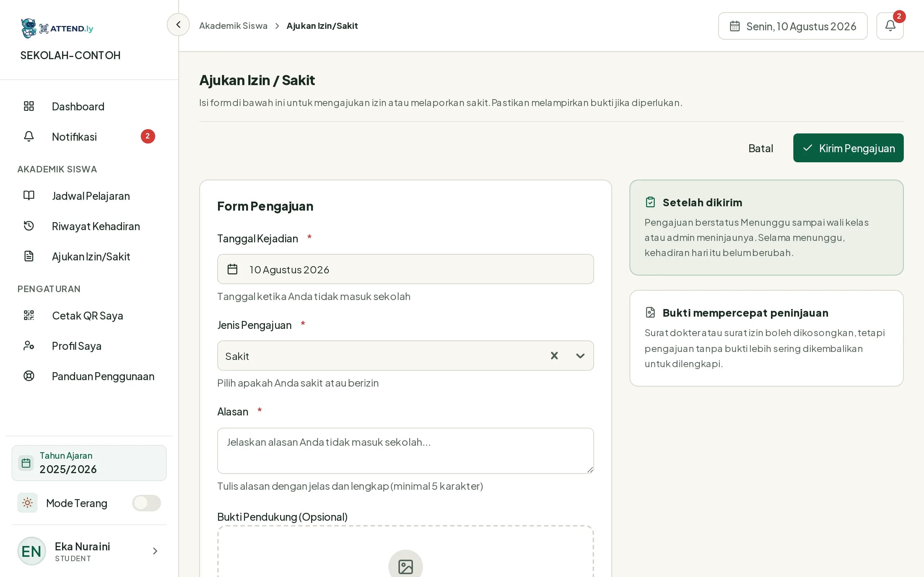The image size is (924, 577).
Task: Click the Cetak QR Saya QR icon
Action: pyautogui.click(x=29, y=315)
